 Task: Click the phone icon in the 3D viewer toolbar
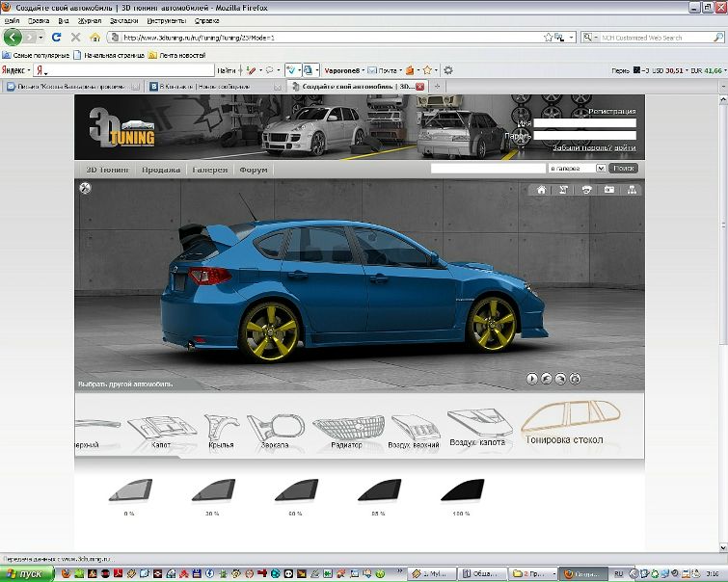point(586,190)
